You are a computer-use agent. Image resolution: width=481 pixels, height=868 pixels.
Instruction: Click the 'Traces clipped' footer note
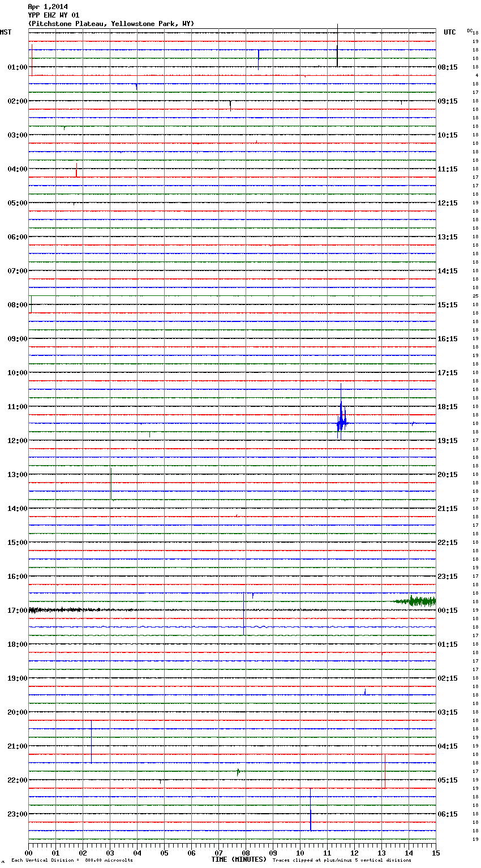click(342, 861)
